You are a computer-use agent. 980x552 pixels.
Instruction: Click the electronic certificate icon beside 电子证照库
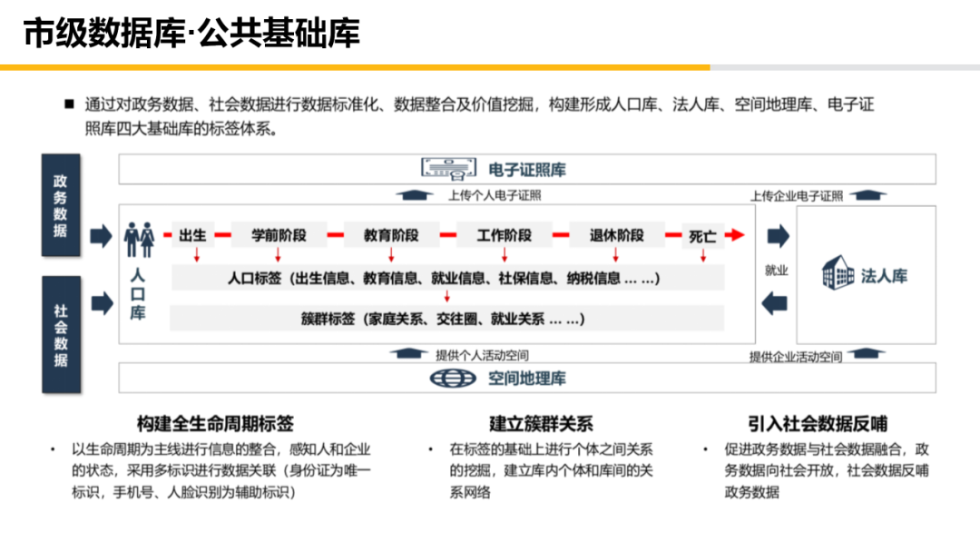point(449,169)
